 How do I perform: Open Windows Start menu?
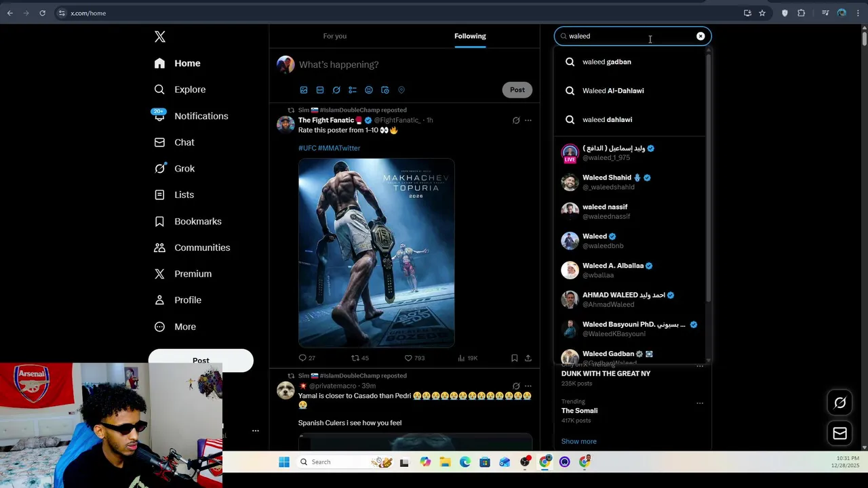click(x=284, y=462)
